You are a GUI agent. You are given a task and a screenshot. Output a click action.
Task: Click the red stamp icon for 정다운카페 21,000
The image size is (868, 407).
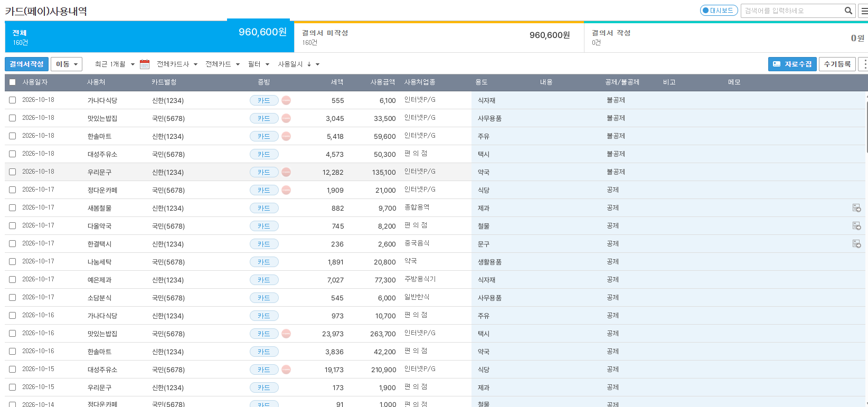[x=286, y=190]
